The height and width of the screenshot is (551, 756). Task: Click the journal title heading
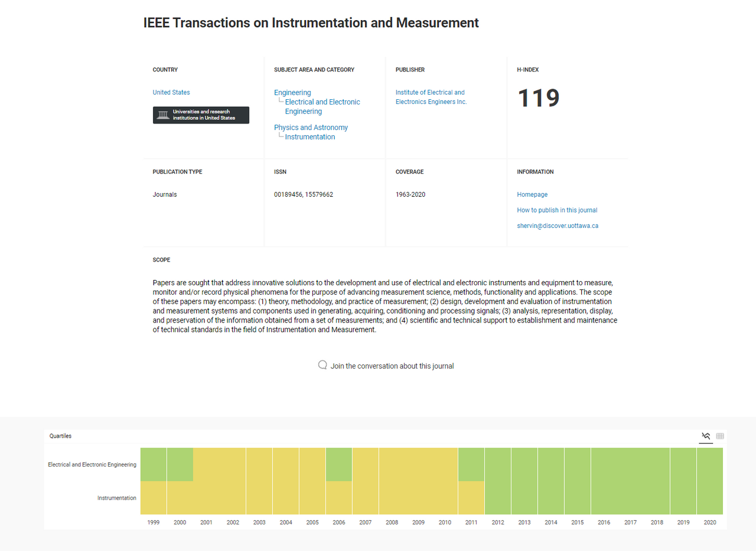[x=311, y=23]
